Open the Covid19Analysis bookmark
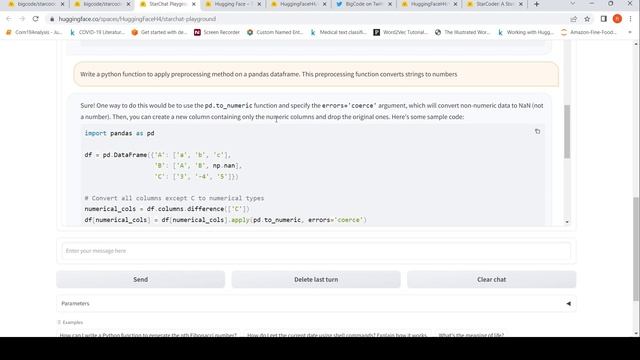 click(33, 32)
